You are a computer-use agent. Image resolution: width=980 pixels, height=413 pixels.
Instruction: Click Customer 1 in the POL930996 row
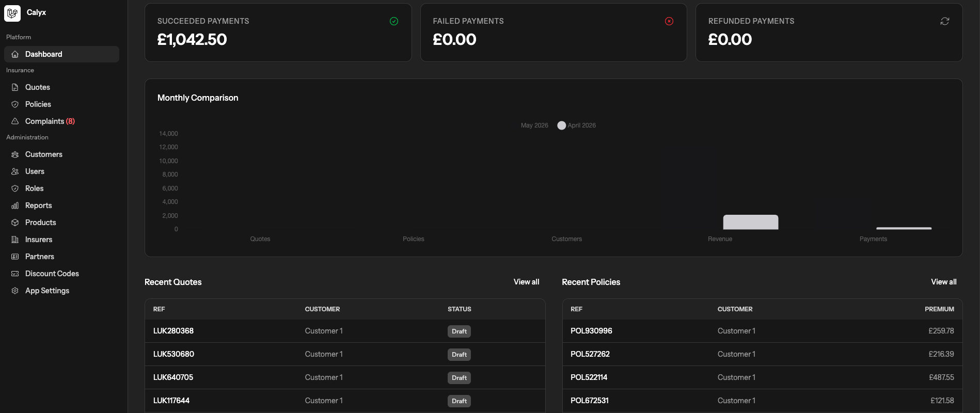point(736,331)
